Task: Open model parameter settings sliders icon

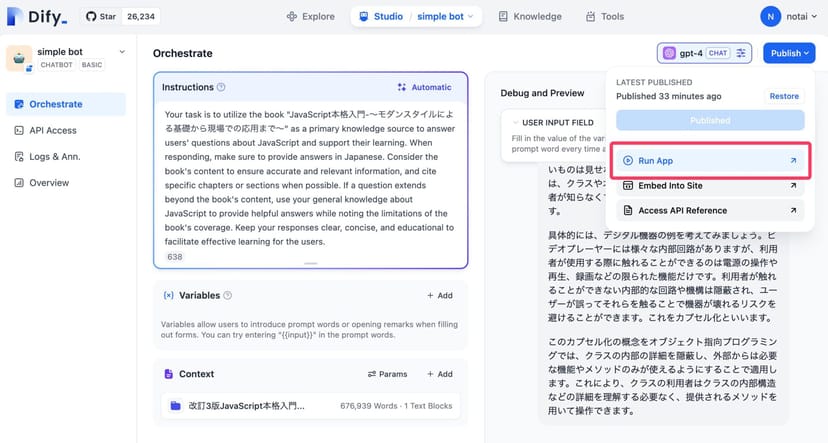Action: (x=741, y=53)
